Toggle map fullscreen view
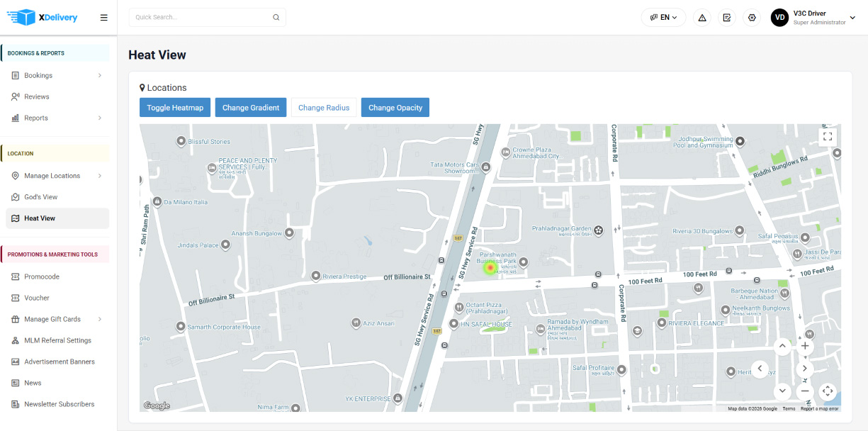This screenshot has height=431, width=868. 828,137
